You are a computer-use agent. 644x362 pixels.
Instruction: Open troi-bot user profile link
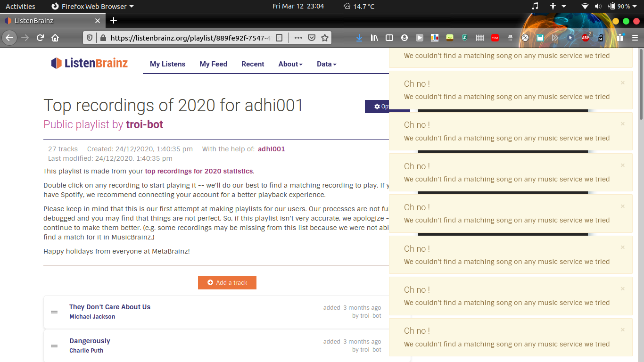coord(144,124)
